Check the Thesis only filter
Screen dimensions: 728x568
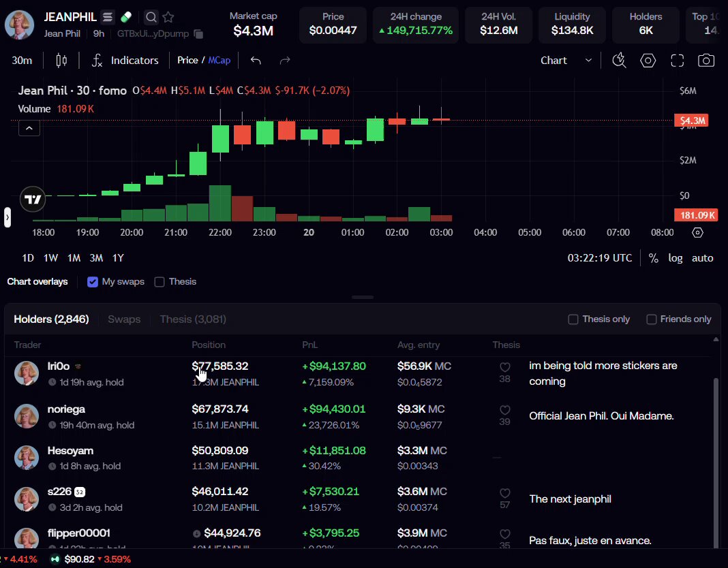573,319
